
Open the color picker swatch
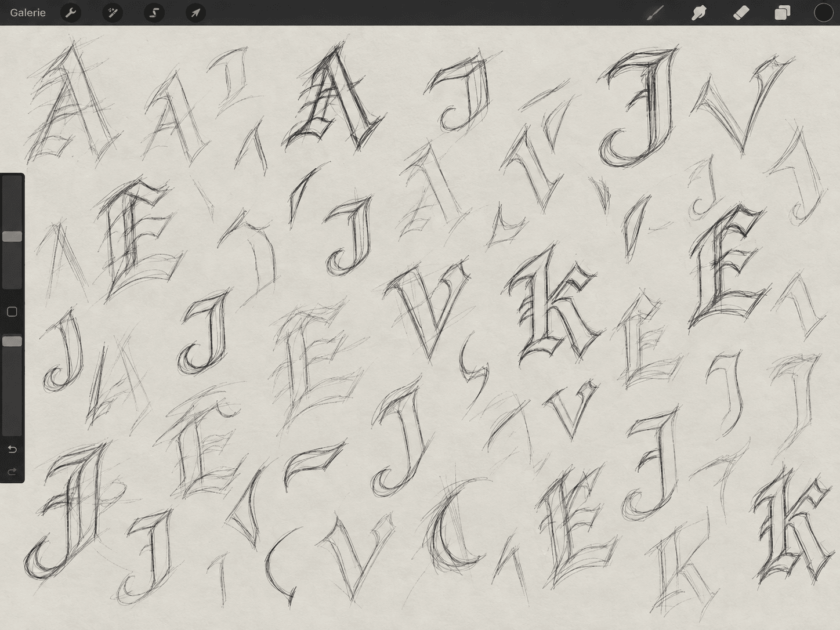(x=823, y=12)
